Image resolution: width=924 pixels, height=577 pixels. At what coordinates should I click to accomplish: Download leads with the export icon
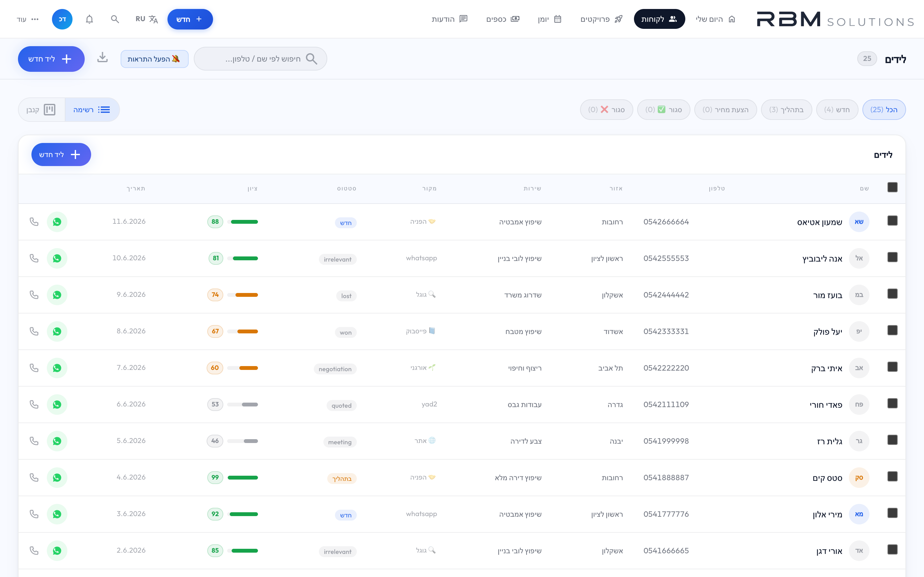point(102,58)
